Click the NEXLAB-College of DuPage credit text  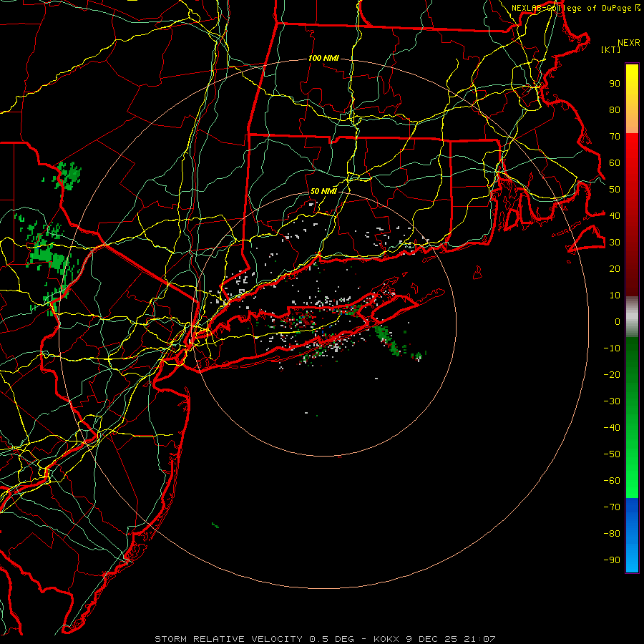[576, 8]
